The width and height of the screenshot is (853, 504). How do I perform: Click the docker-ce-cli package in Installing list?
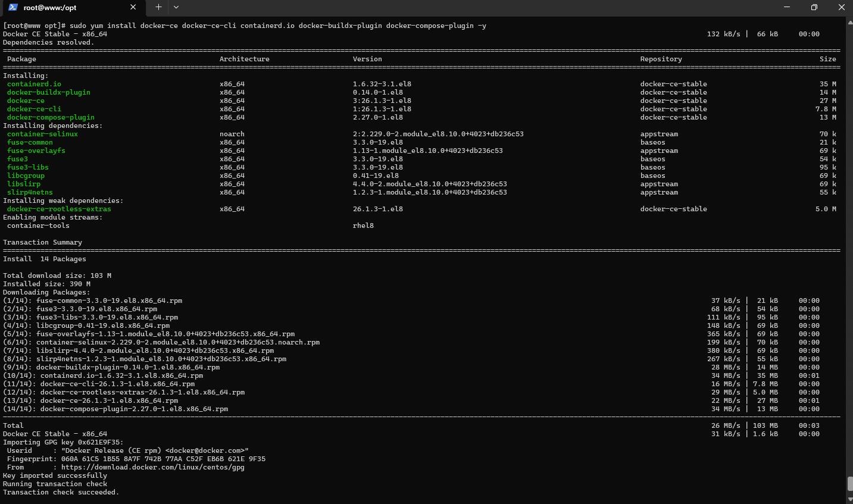[x=34, y=109]
